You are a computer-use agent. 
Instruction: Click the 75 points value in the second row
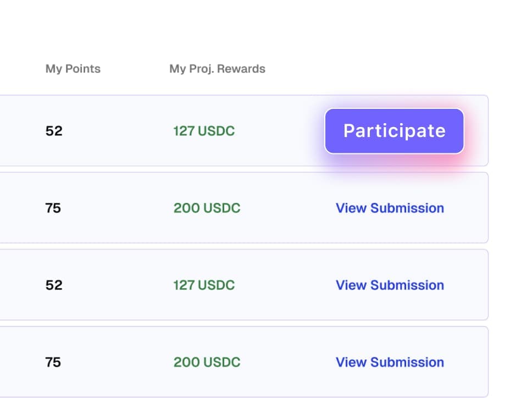tap(53, 208)
